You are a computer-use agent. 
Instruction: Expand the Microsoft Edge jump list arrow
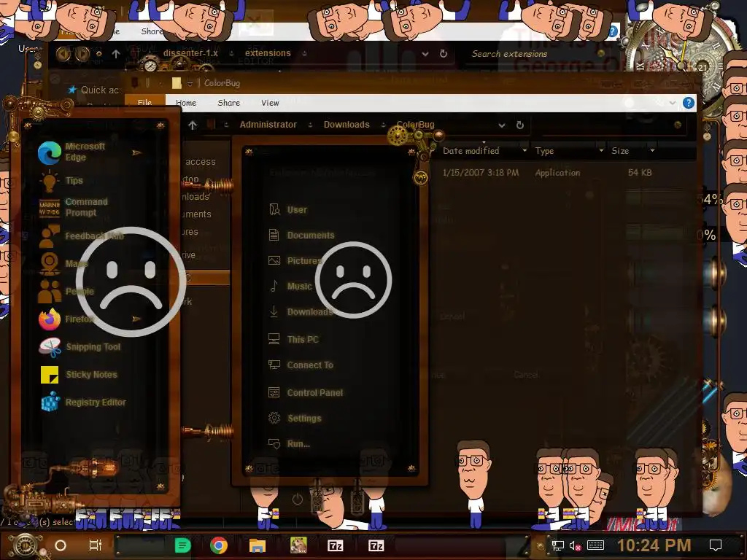click(136, 153)
